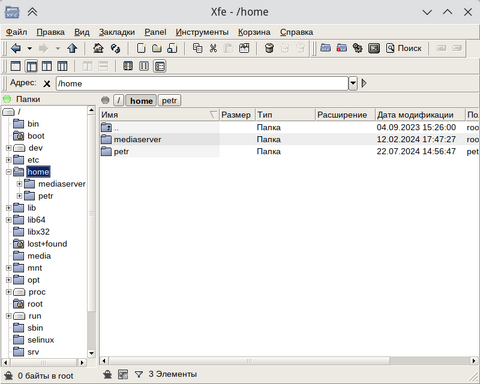
Task: Switch to tree and panel layout
Action: point(32,66)
